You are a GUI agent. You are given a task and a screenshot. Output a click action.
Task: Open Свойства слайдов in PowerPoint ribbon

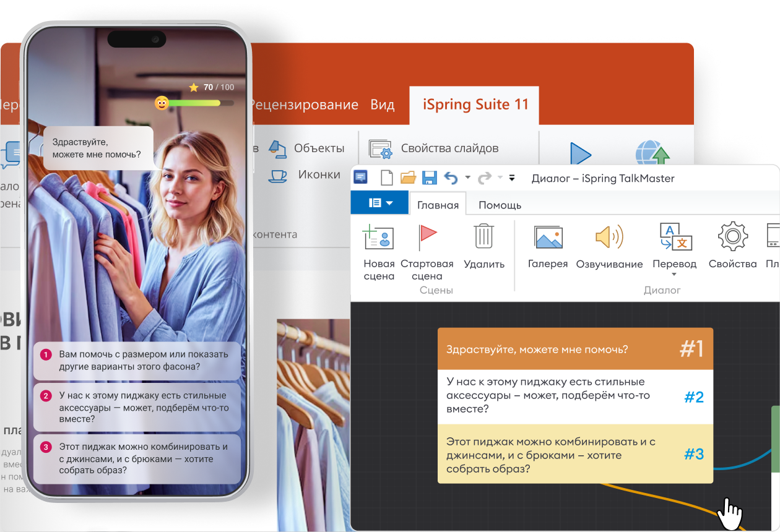tap(434, 148)
